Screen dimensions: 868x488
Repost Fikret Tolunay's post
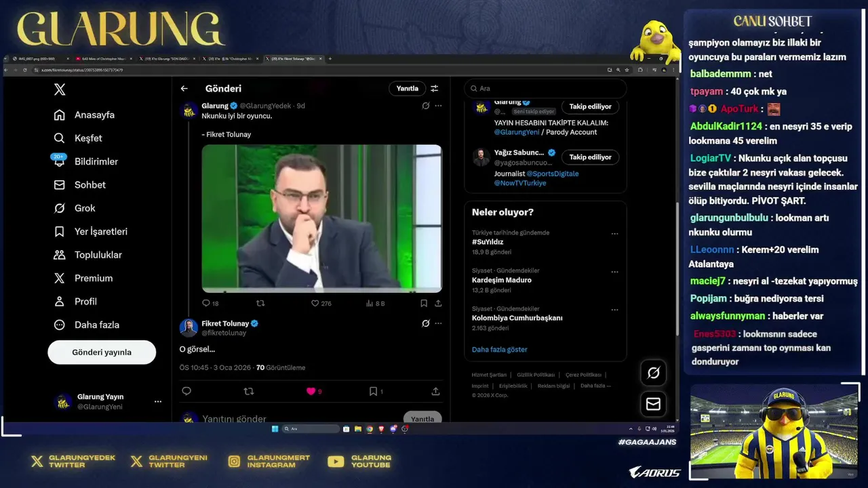click(x=249, y=391)
